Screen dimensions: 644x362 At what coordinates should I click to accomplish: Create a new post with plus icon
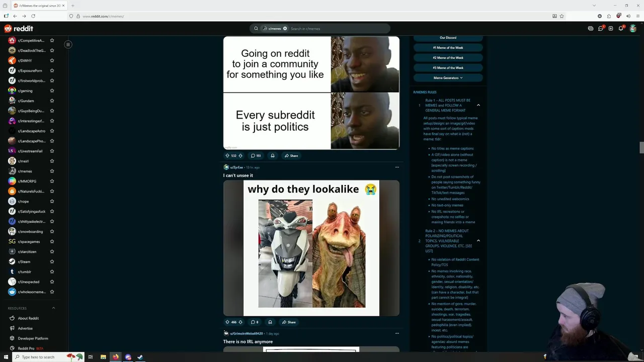click(611, 29)
